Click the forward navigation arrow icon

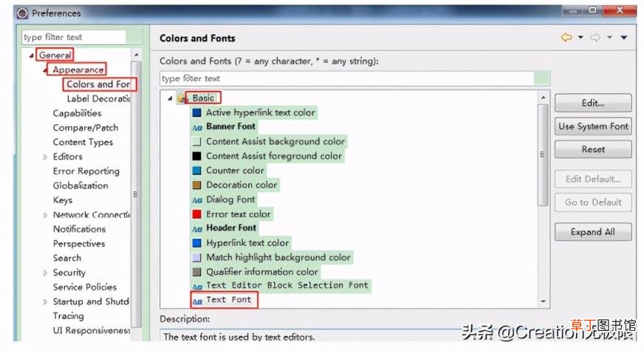coord(595,38)
